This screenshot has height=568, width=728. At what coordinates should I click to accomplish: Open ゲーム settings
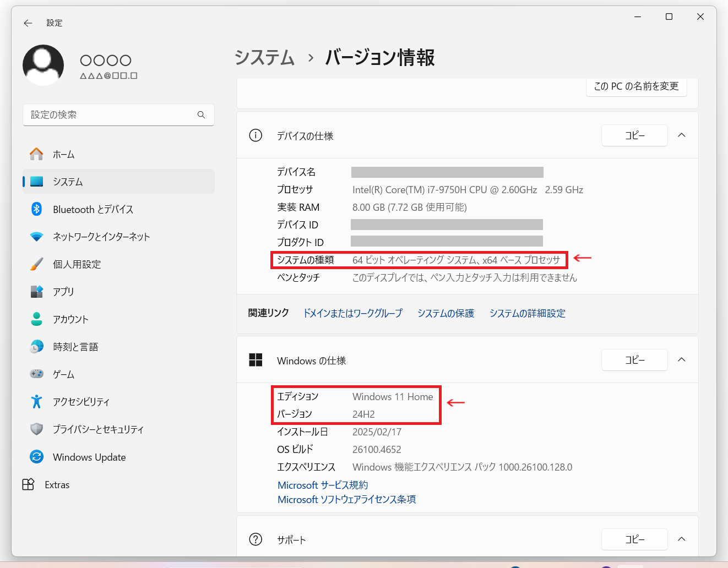tap(118, 374)
